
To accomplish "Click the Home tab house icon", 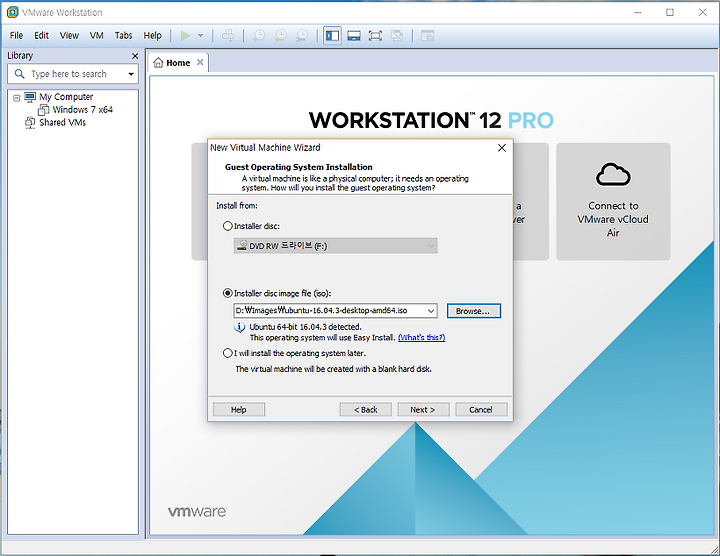I will (x=158, y=62).
